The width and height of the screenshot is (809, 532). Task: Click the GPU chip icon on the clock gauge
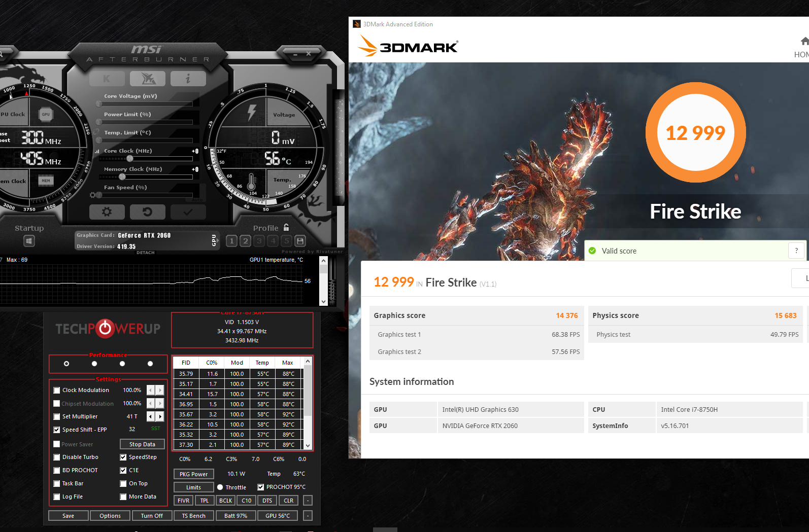tap(46, 115)
